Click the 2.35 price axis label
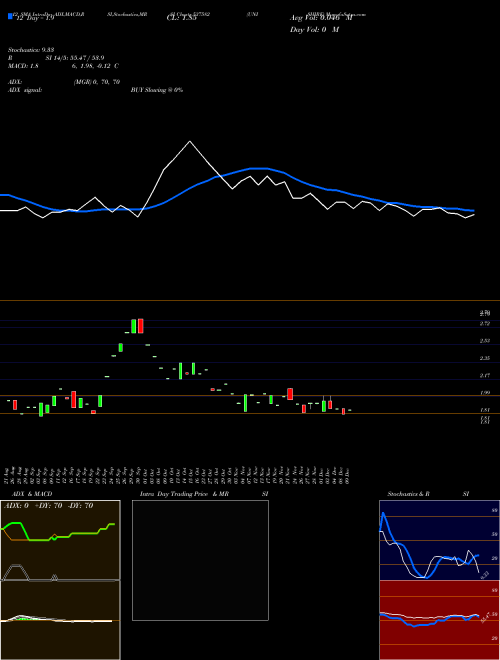Screen dimensions: 500x660 tap(484, 358)
